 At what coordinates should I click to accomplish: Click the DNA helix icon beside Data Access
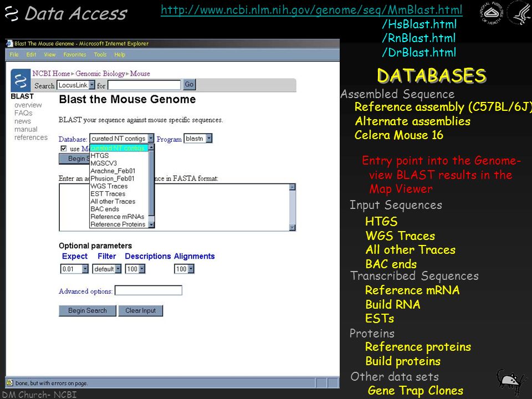coord(12,13)
